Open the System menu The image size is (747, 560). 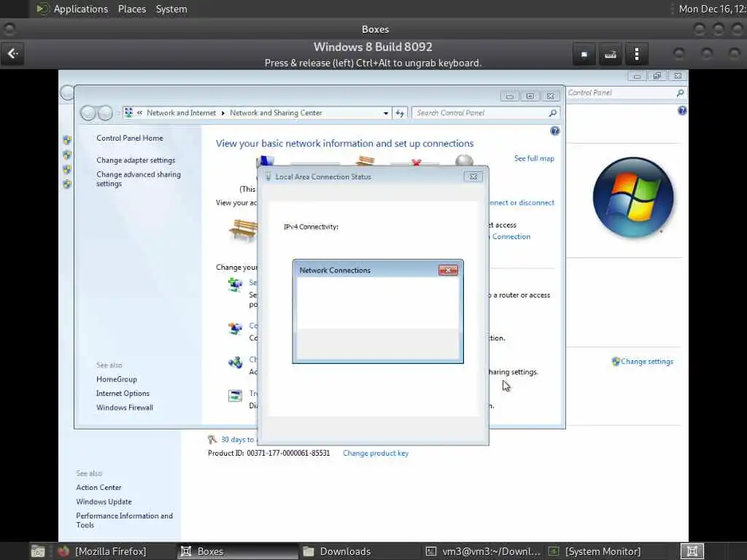171,9
